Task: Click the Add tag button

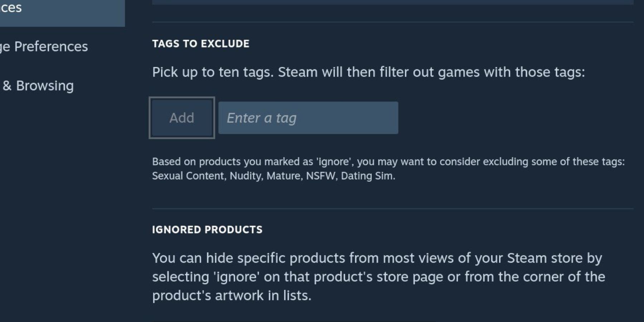Action: click(x=182, y=118)
